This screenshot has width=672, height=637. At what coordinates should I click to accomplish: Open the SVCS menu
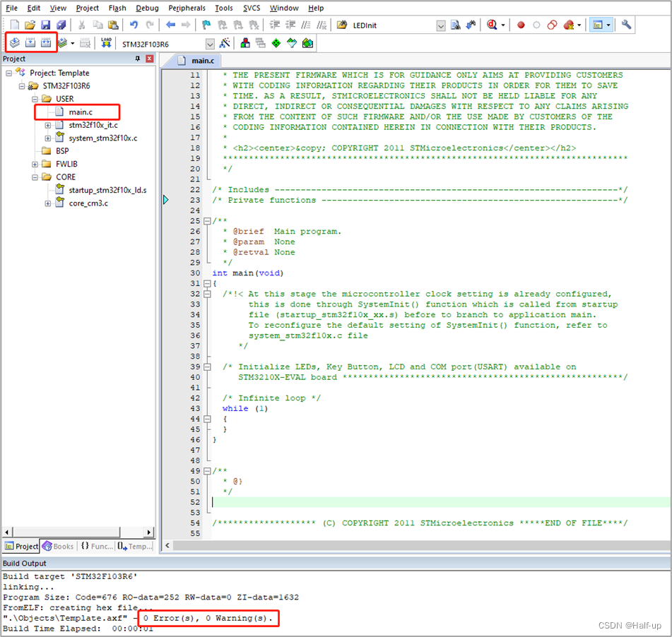click(252, 8)
